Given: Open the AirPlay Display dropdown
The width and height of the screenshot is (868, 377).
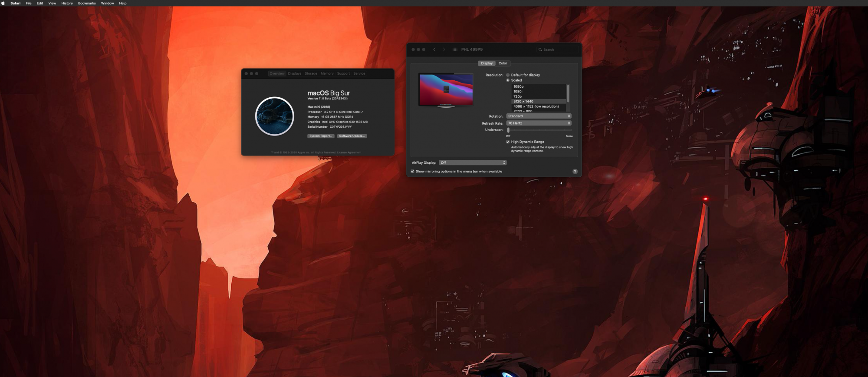Looking at the screenshot, I should click(x=473, y=162).
